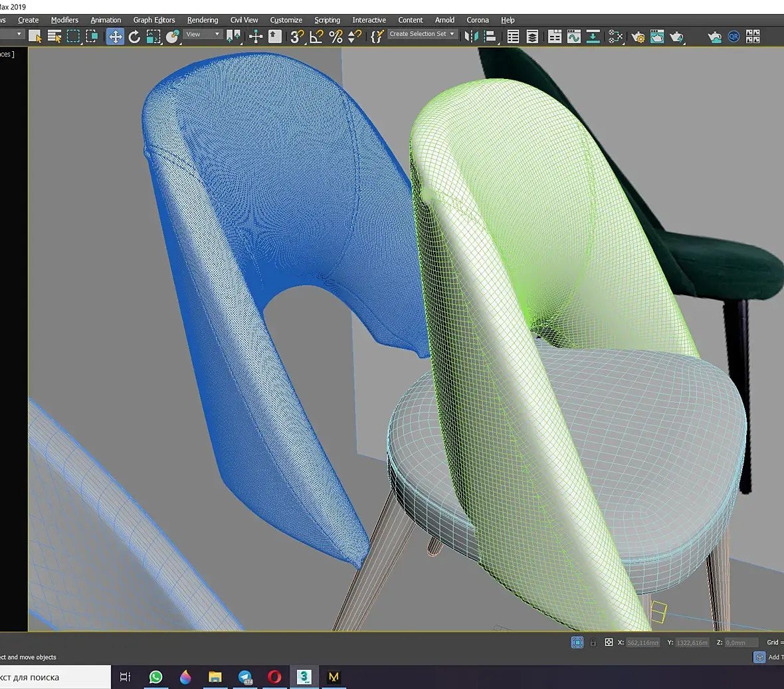Click Render Production teapot icon
The image size is (784, 689).
coord(676,37)
